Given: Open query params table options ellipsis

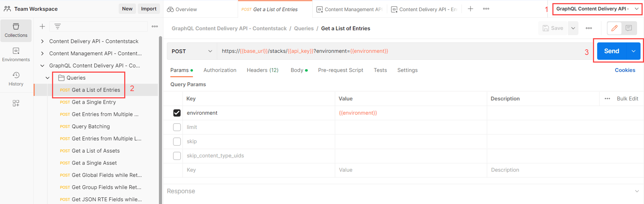Looking at the screenshot, I should (x=607, y=98).
